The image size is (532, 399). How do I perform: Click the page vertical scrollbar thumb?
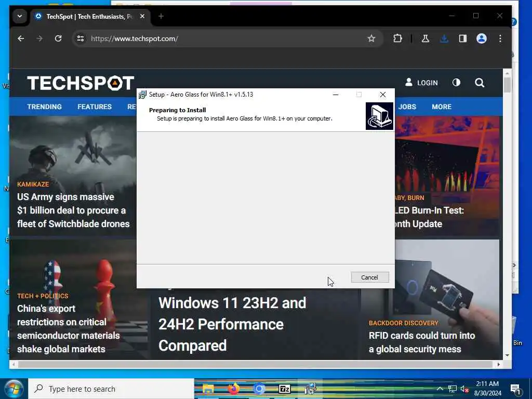pos(507,85)
